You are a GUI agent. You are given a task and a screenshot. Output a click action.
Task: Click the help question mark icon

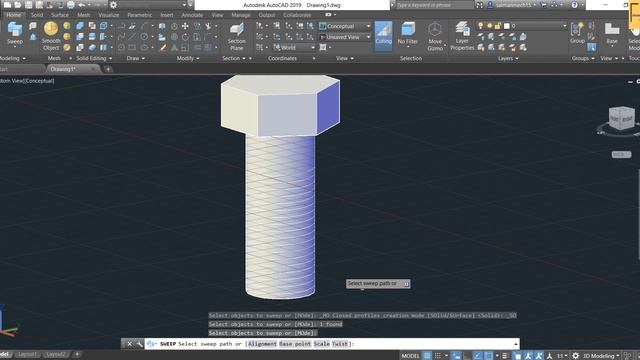tap(575, 5)
